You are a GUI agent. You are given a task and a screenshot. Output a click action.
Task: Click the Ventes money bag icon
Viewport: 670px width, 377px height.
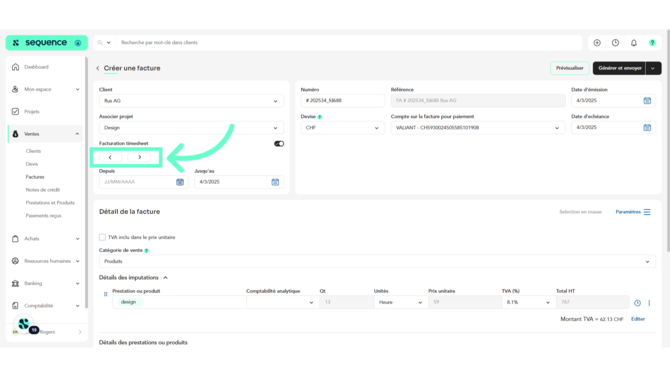[15, 134]
